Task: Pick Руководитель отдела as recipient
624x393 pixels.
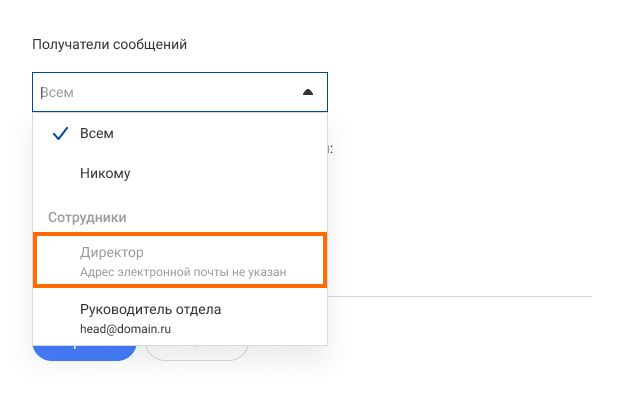Action: point(180,318)
